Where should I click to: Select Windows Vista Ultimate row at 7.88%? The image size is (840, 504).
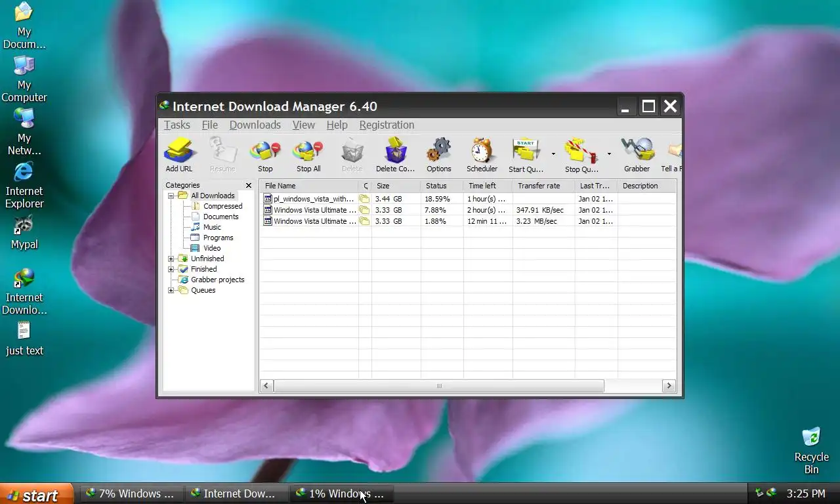(x=468, y=210)
